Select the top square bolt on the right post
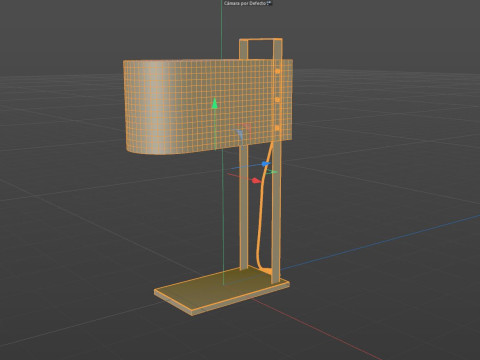The image size is (480, 360). tap(278, 71)
